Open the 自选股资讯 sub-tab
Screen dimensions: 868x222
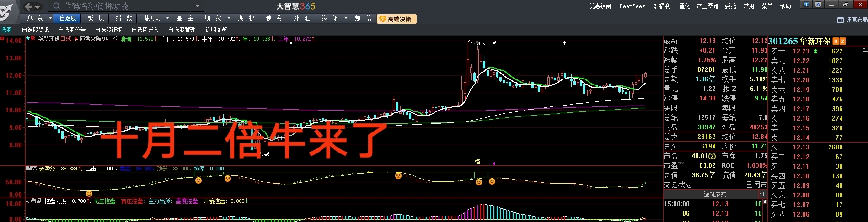click(35, 30)
